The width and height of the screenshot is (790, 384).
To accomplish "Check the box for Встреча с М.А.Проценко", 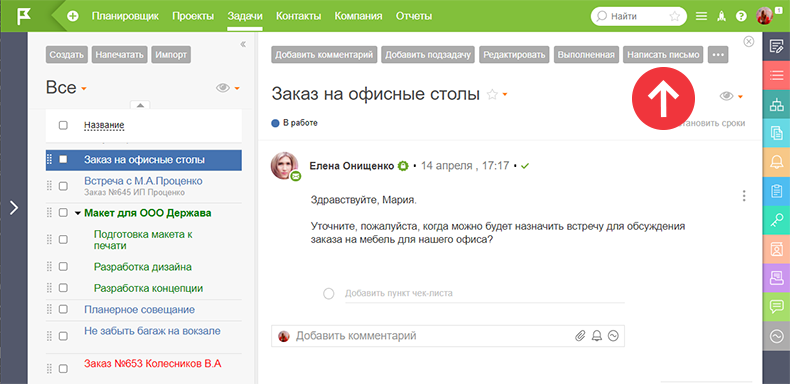I will (x=63, y=186).
